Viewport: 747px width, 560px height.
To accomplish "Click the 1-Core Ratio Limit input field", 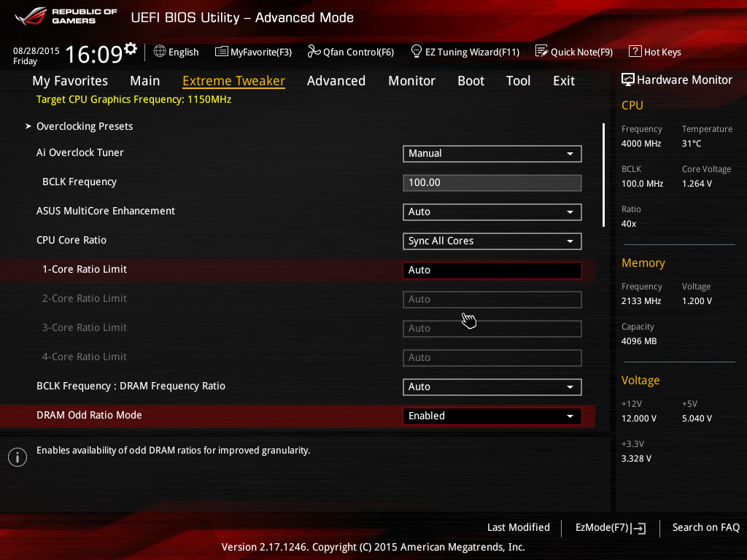I will 492,271.
